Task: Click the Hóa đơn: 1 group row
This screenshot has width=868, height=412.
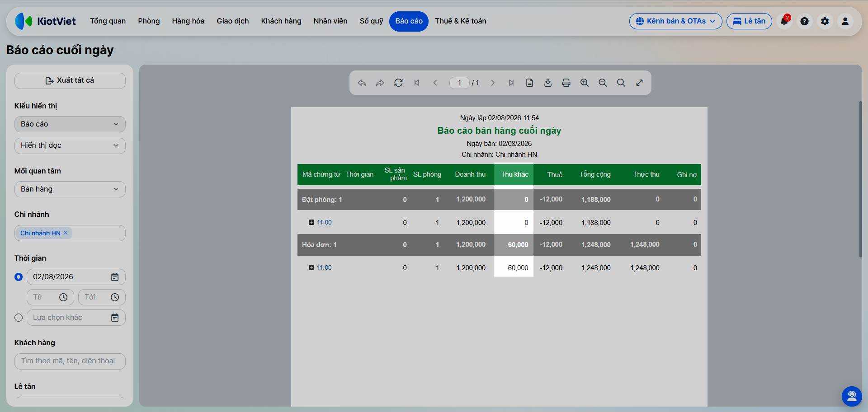Action: 499,244
